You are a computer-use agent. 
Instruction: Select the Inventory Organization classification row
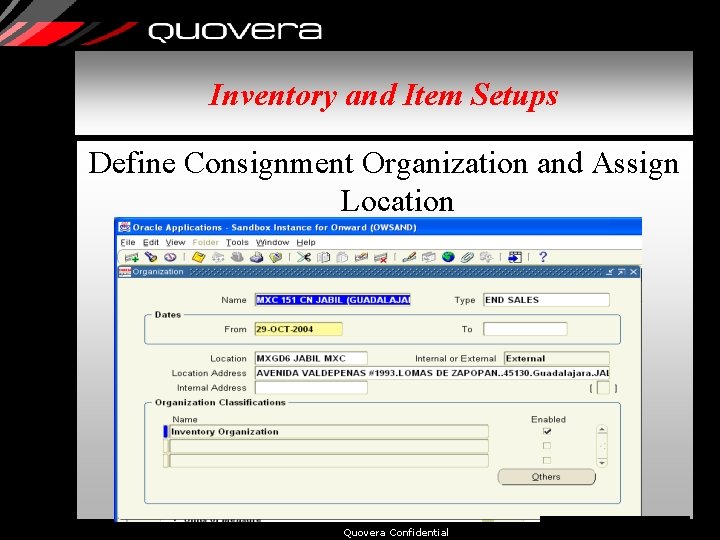(328, 432)
